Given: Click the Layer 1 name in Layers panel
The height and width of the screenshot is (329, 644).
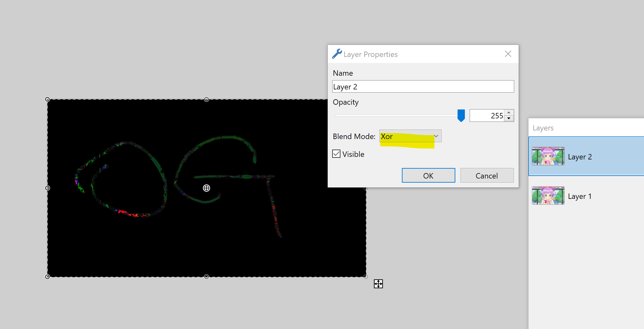Looking at the screenshot, I should click(580, 196).
